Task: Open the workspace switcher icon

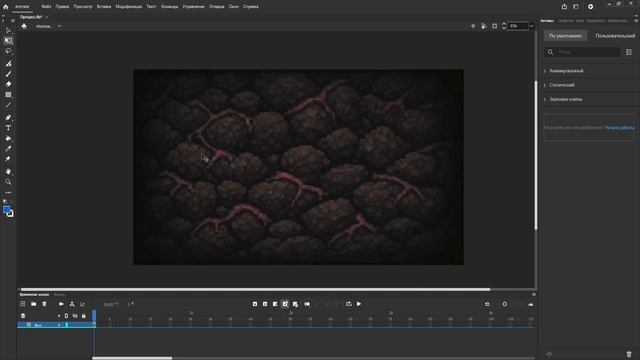Action: 576,7
